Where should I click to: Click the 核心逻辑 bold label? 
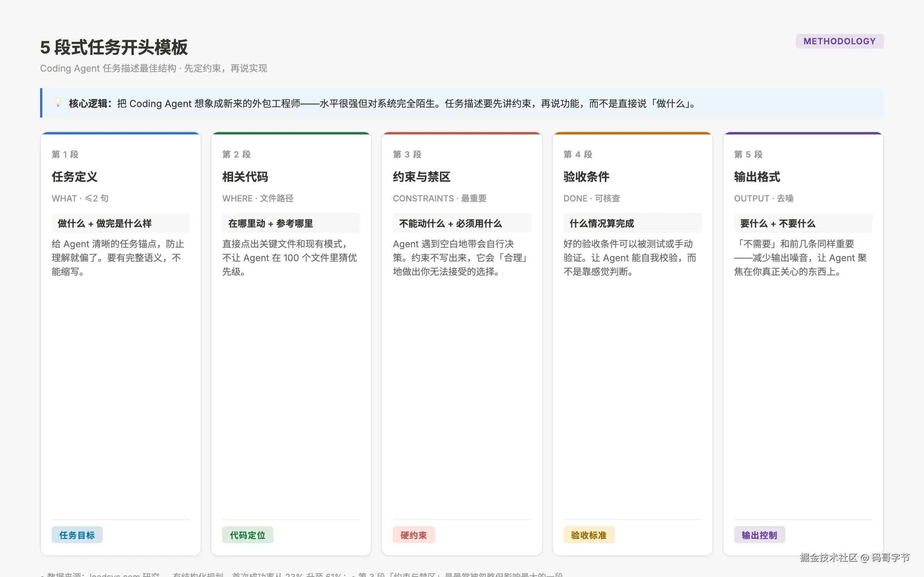pos(90,104)
